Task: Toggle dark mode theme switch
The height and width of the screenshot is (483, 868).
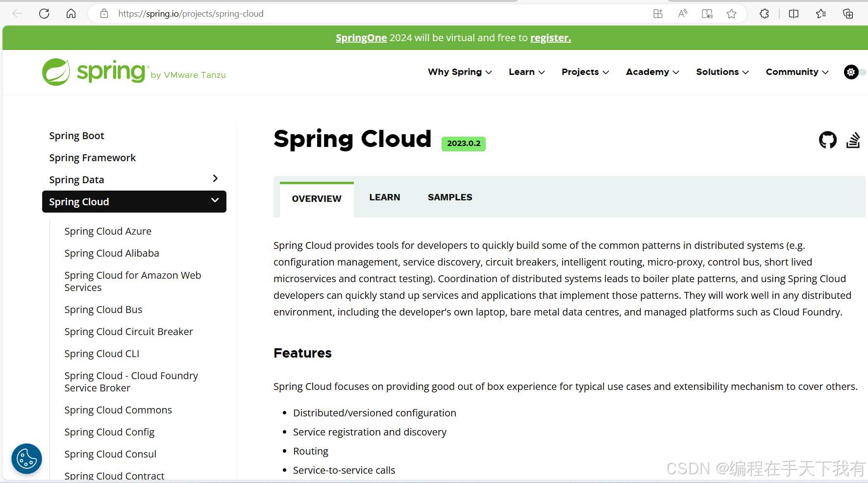Action: click(x=855, y=72)
